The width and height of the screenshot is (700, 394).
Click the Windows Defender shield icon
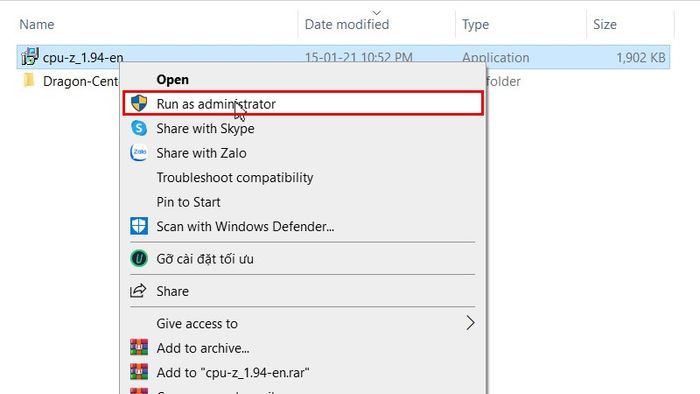click(139, 226)
